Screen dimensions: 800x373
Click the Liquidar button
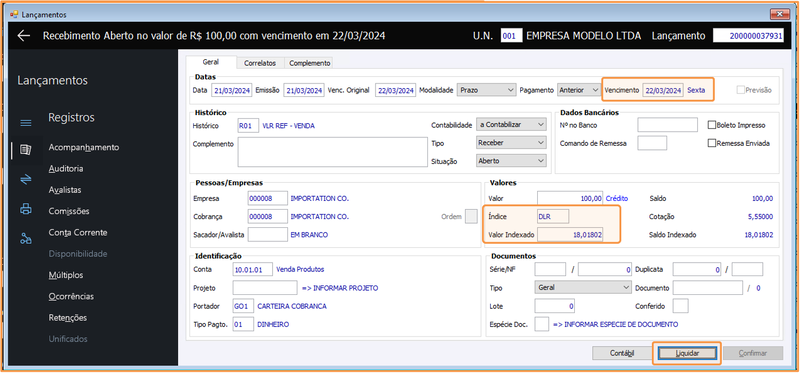pyautogui.click(x=687, y=353)
